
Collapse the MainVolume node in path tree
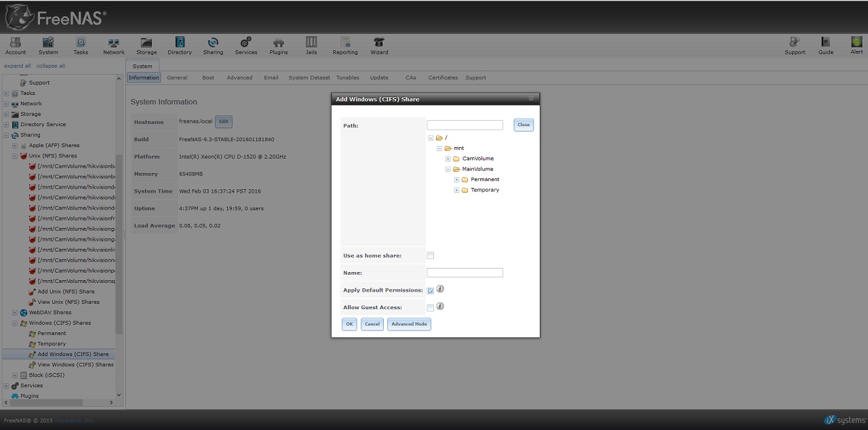448,169
